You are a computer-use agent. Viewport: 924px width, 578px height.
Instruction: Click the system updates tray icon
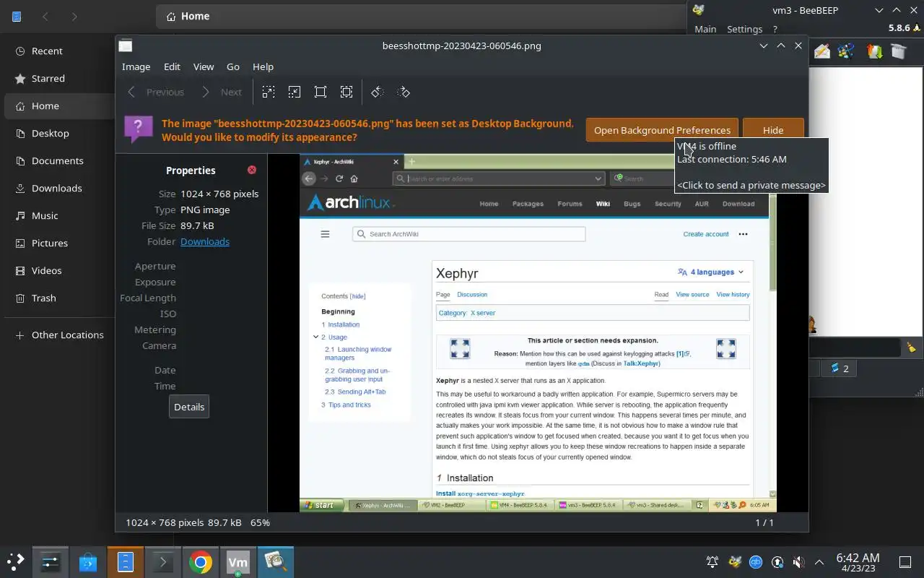[777, 561]
